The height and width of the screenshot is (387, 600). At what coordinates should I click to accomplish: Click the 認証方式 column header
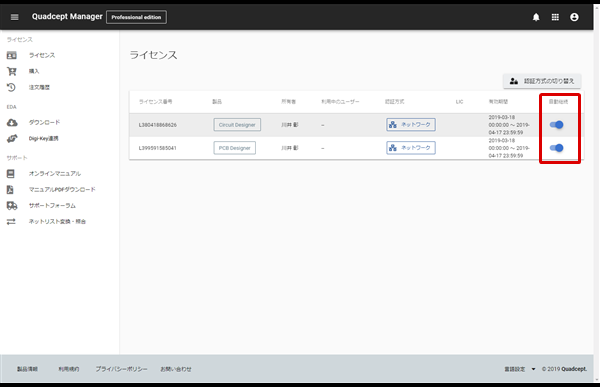tap(395, 102)
